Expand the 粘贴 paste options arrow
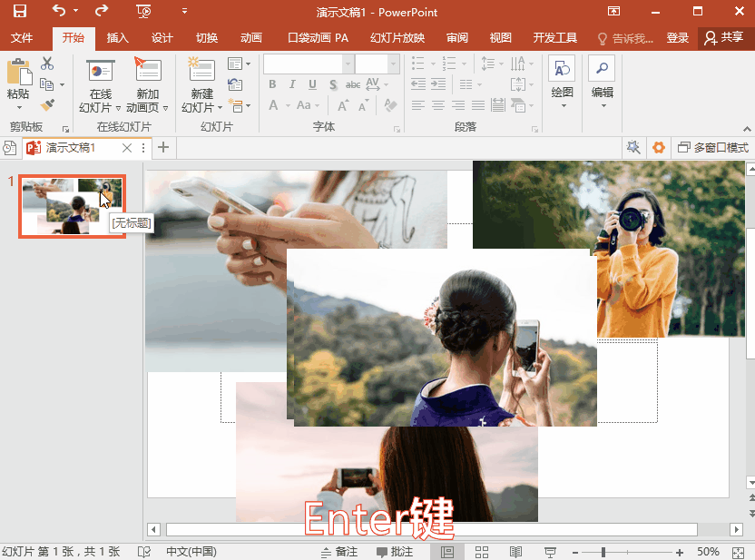The width and height of the screenshot is (755, 560). (18, 108)
